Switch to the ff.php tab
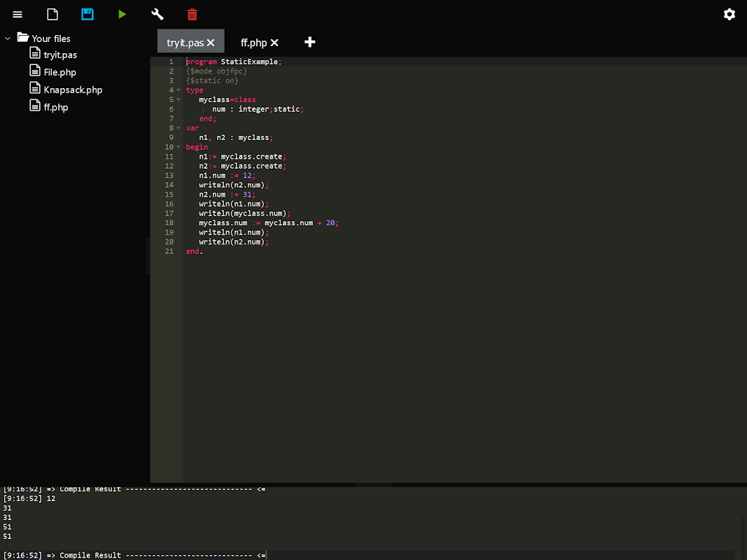 click(x=254, y=43)
